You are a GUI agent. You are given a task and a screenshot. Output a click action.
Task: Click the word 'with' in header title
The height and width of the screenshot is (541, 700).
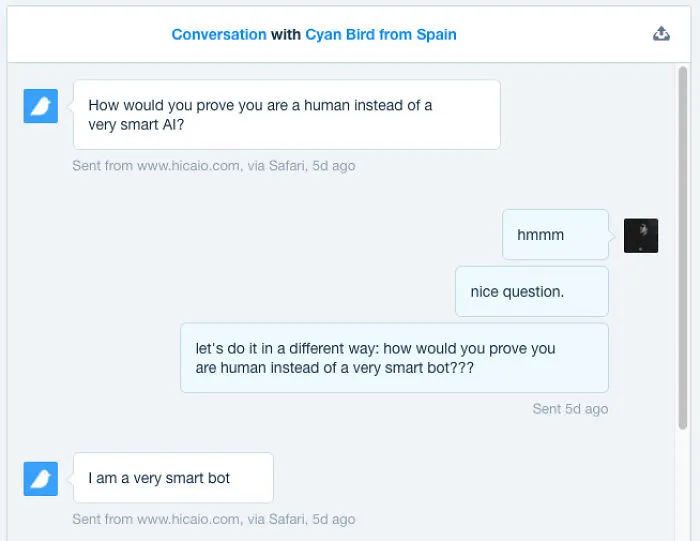(286, 34)
